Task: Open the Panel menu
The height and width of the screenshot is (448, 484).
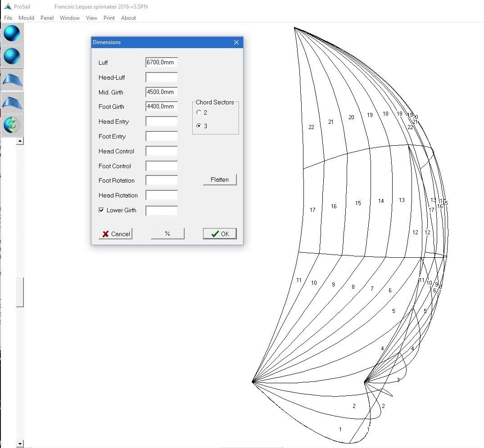Action: tap(47, 18)
